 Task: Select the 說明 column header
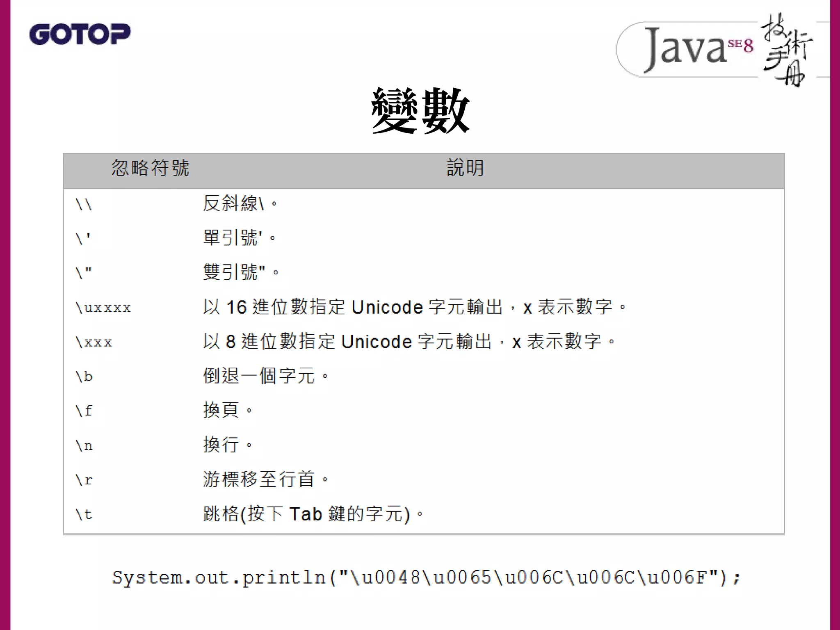(465, 168)
